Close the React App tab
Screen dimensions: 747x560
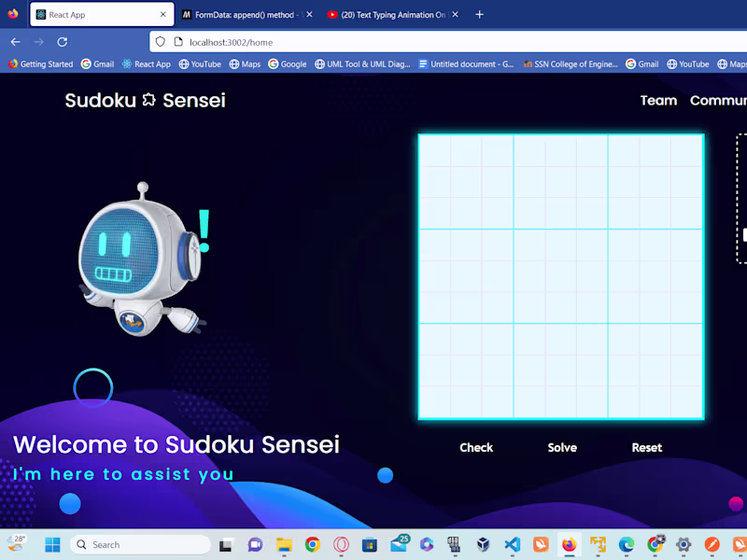162,15
